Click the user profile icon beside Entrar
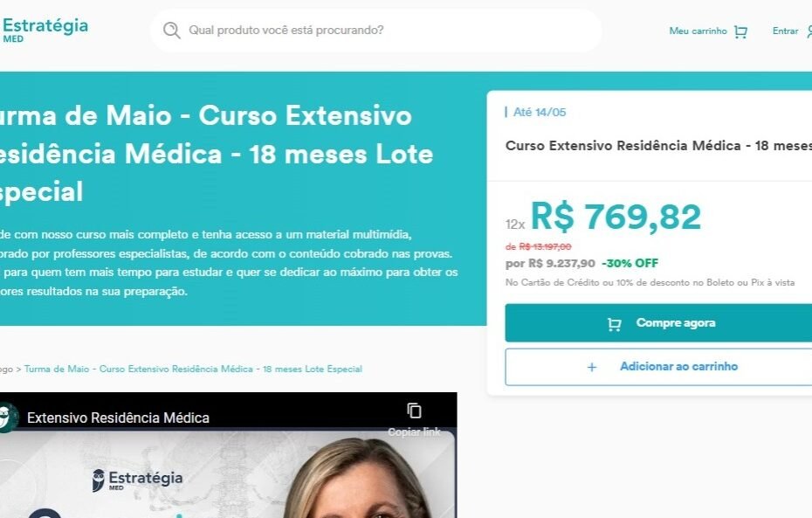Screen dimensions: 812x518 coord(809,31)
